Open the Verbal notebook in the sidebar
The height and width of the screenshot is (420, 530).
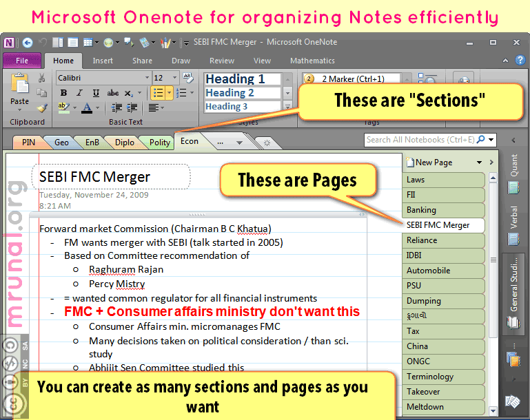[x=513, y=225]
